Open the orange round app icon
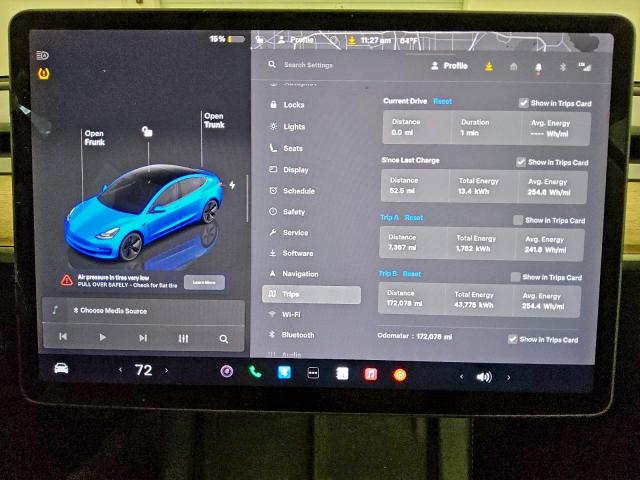 point(400,375)
